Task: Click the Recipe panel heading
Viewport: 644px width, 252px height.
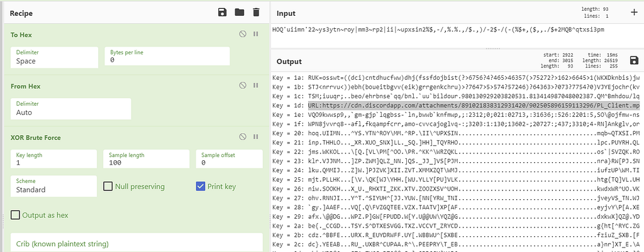Action: 21,13
